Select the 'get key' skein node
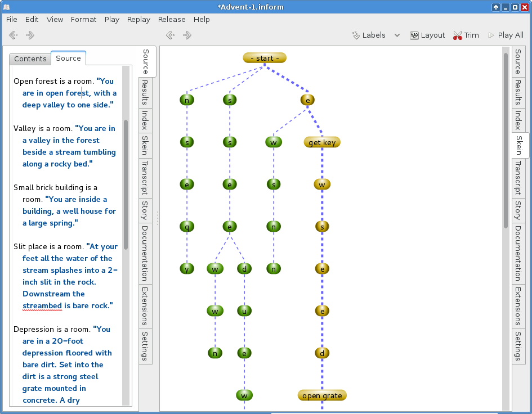Image resolution: width=532 pixels, height=414 pixels. tap(322, 142)
